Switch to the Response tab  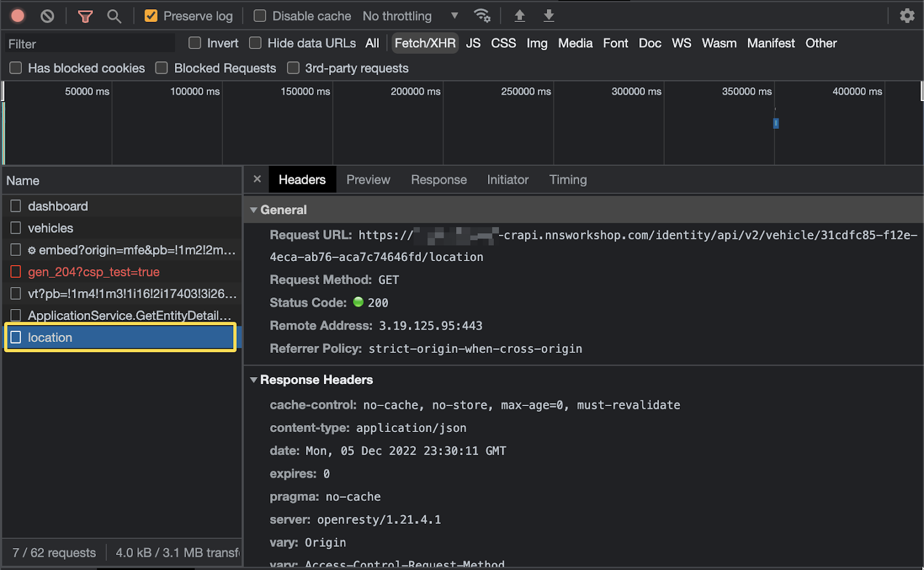[x=439, y=180]
